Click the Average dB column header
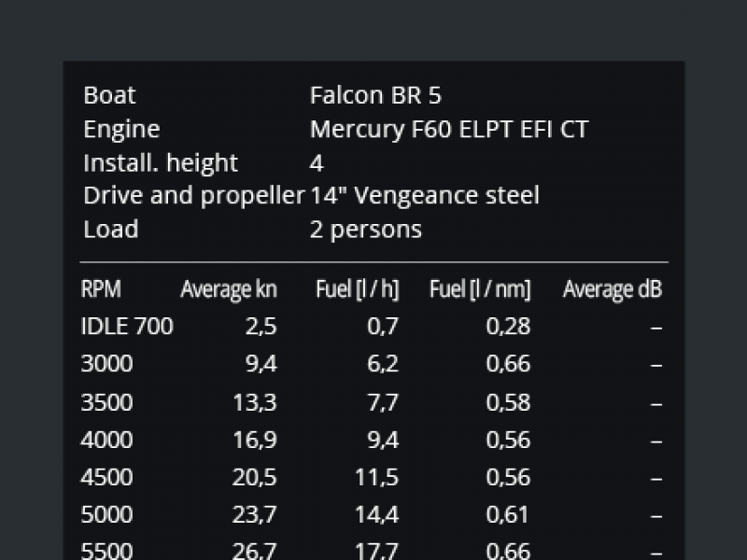 [x=613, y=289]
